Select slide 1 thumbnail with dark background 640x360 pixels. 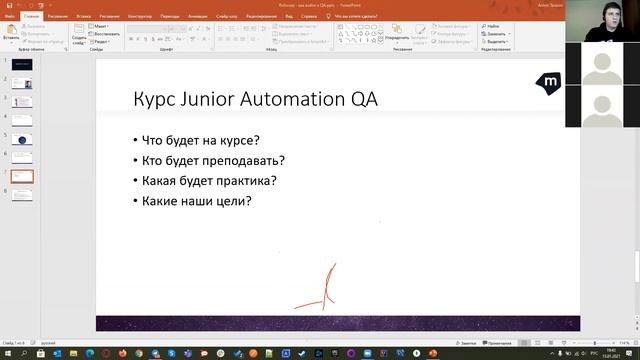point(22,64)
